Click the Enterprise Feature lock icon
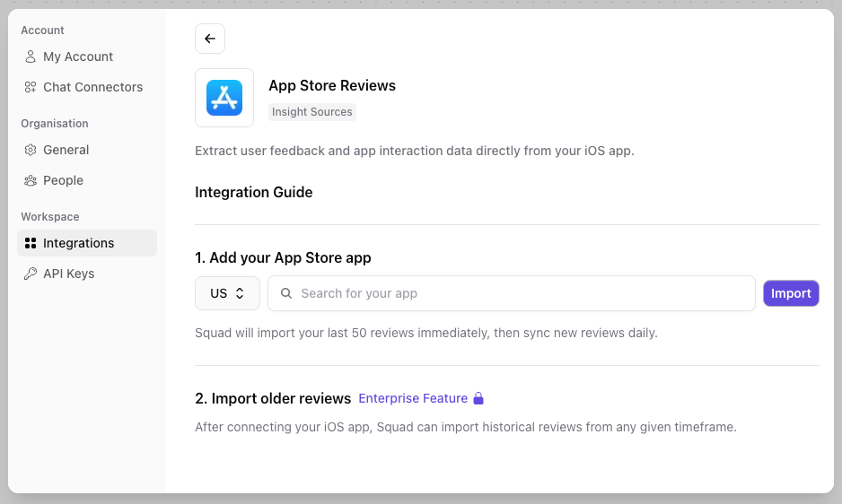842x504 pixels. pos(478,398)
